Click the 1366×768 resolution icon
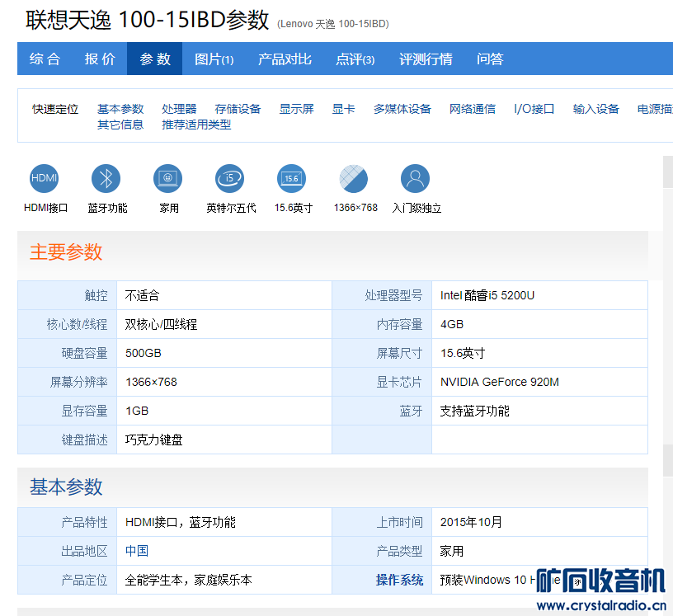This screenshot has height=616, width=673. [353, 179]
